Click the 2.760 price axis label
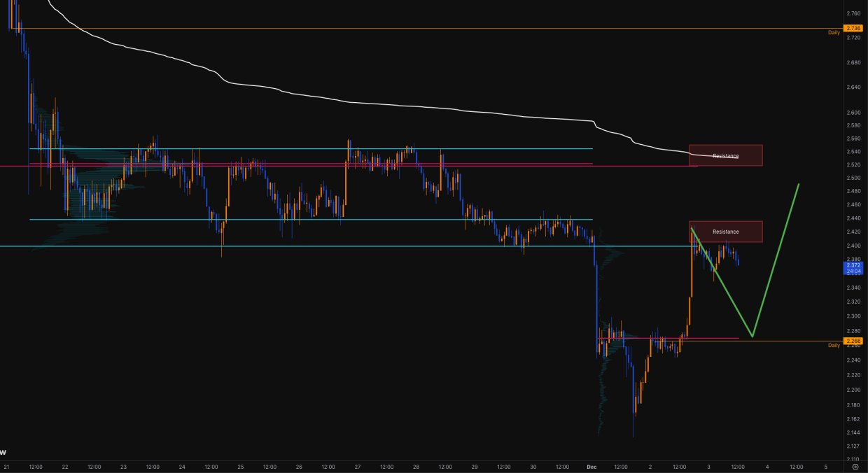The width and height of the screenshot is (868, 473). [853, 13]
